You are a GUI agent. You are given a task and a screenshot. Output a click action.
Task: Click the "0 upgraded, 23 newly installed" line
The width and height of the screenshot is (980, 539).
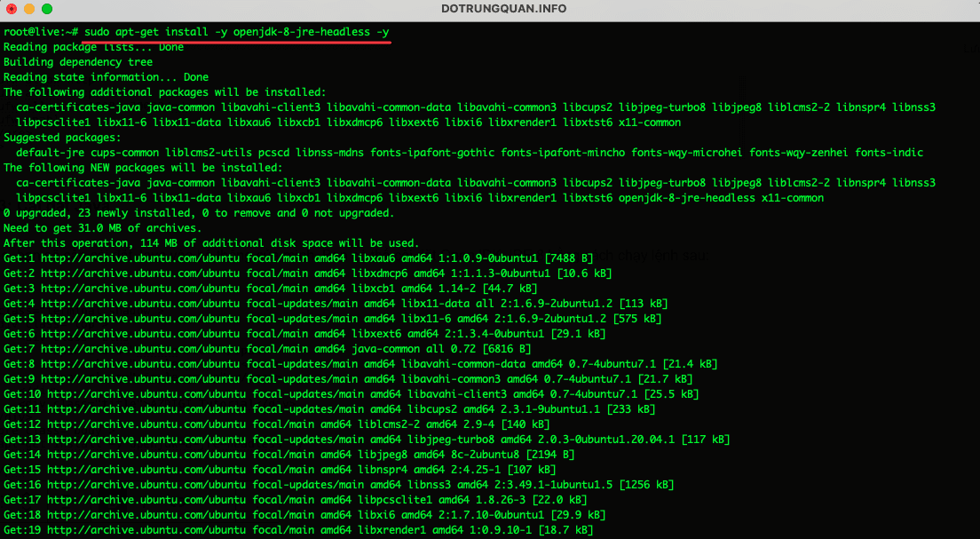click(211, 213)
